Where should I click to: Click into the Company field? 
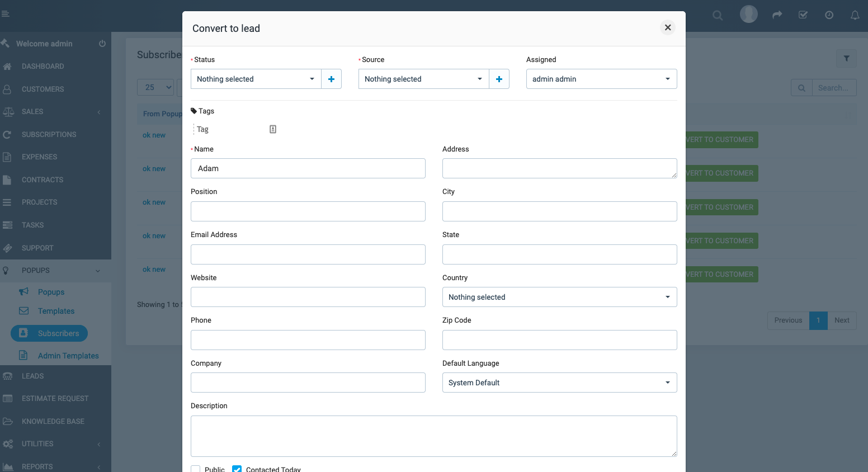(308, 383)
